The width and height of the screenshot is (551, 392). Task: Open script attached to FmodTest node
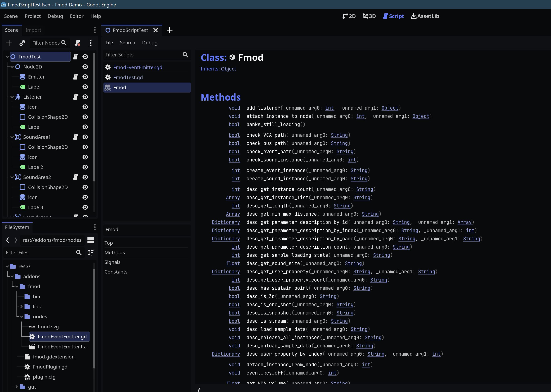tap(76, 57)
